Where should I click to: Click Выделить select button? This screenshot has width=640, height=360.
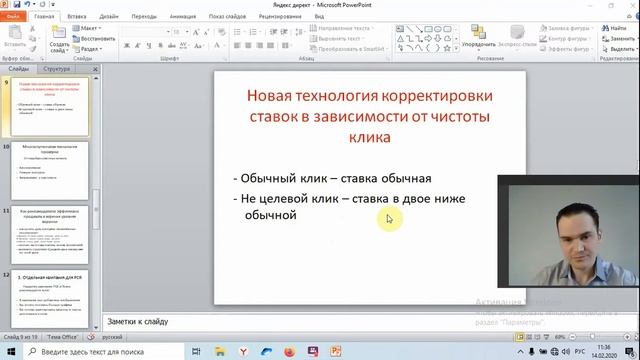(x=620, y=49)
